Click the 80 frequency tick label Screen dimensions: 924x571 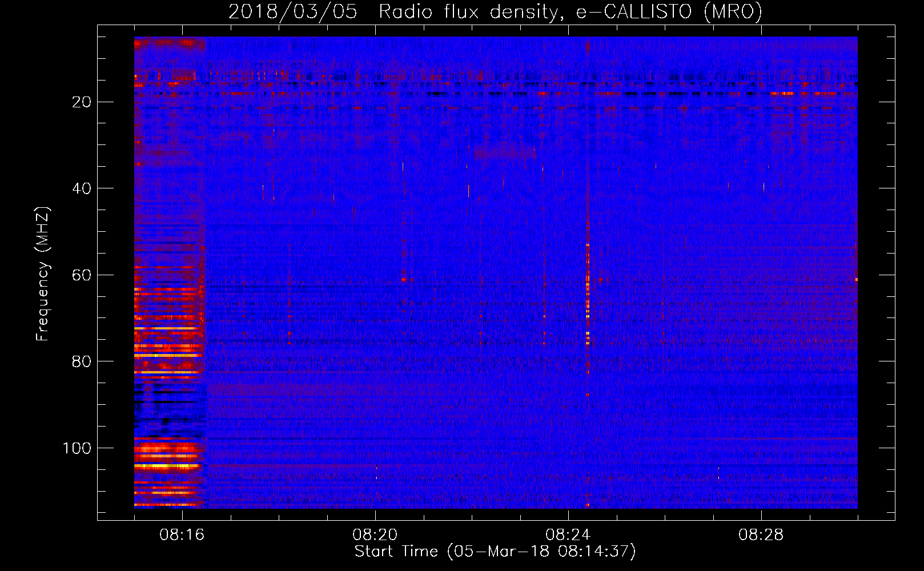[x=82, y=361]
